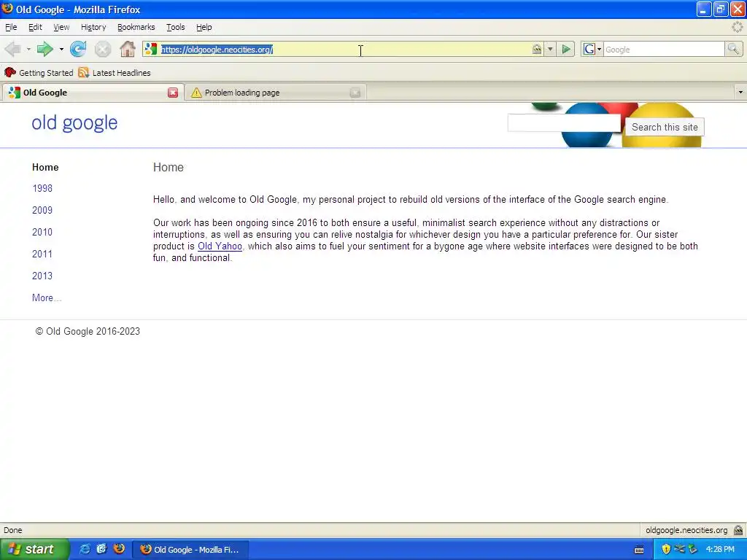Open the back history dropdown arrow
Viewport: 747px width, 560px height.
pos(28,49)
